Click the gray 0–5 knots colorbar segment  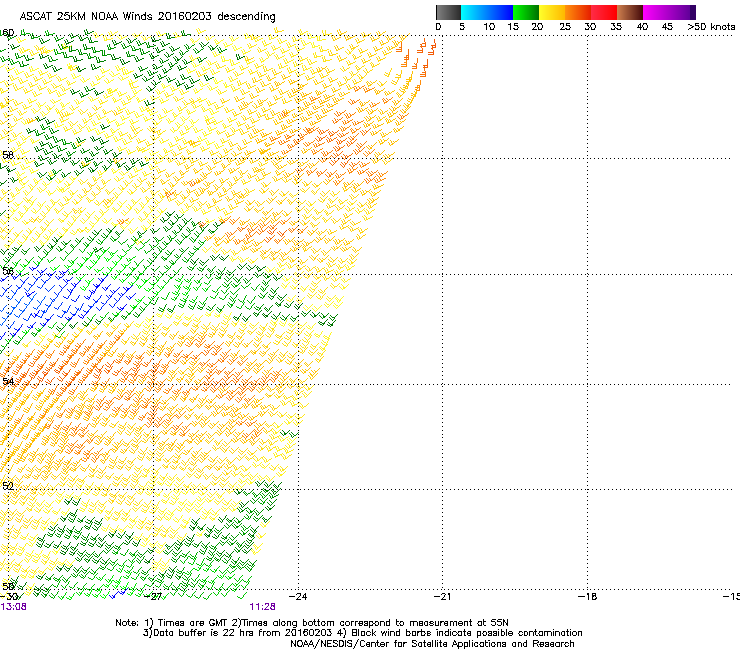[x=448, y=12]
